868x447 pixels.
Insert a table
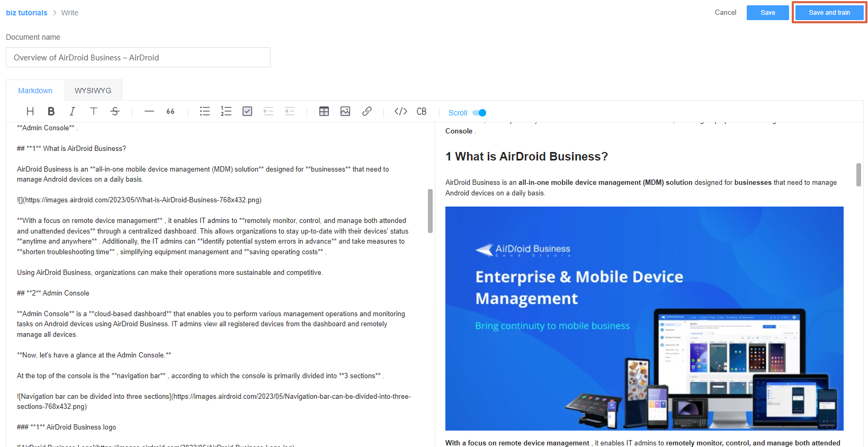(324, 111)
